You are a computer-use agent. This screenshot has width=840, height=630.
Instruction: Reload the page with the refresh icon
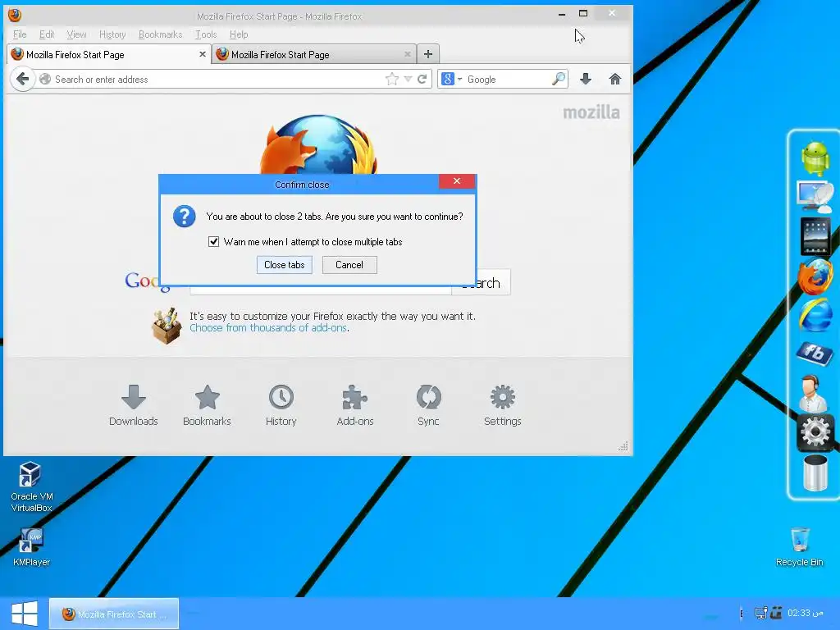(x=422, y=80)
